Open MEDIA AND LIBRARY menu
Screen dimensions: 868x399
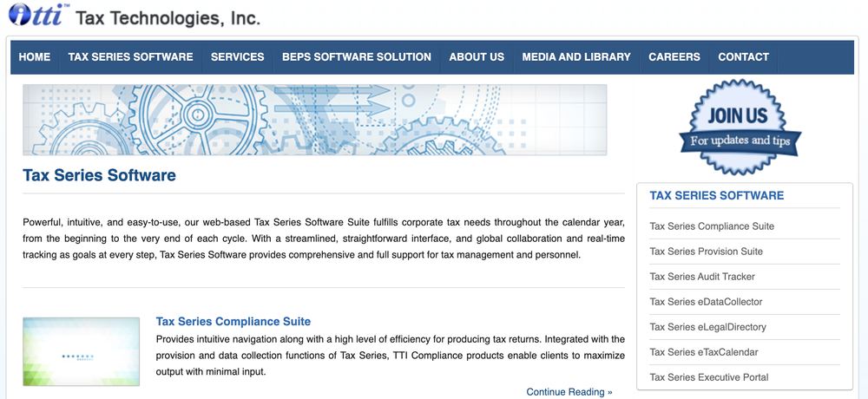click(x=576, y=57)
